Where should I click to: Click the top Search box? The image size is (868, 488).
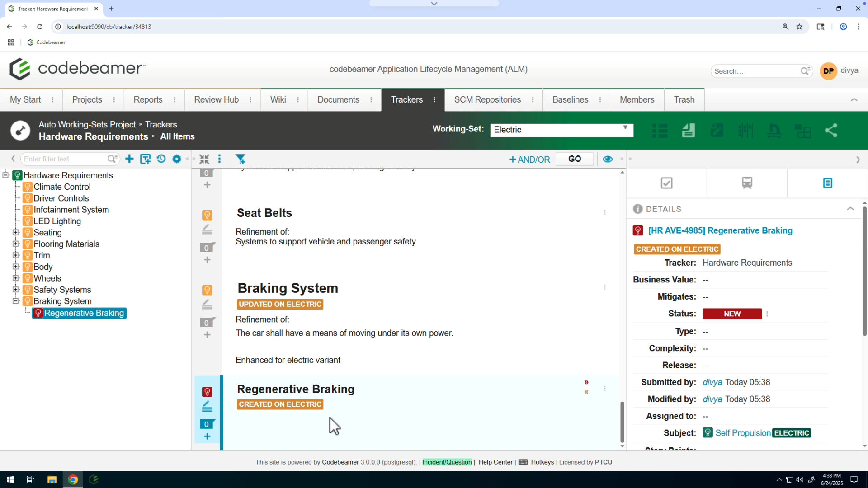pyautogui.click(x=761, y=71)
